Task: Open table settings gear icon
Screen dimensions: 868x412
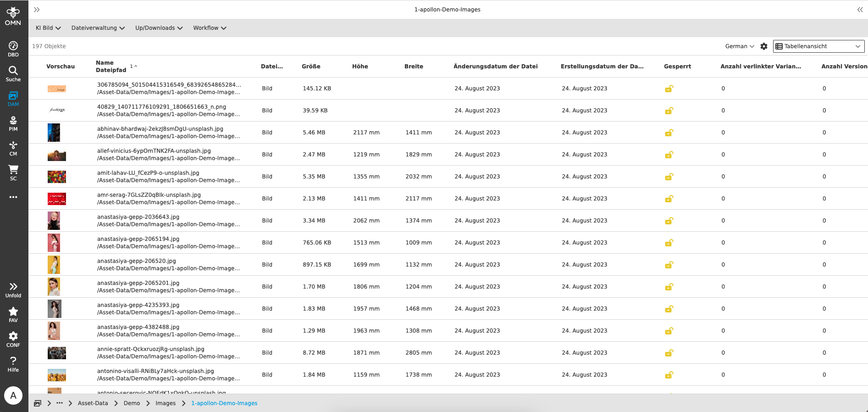Action: (x=764, y=46)
